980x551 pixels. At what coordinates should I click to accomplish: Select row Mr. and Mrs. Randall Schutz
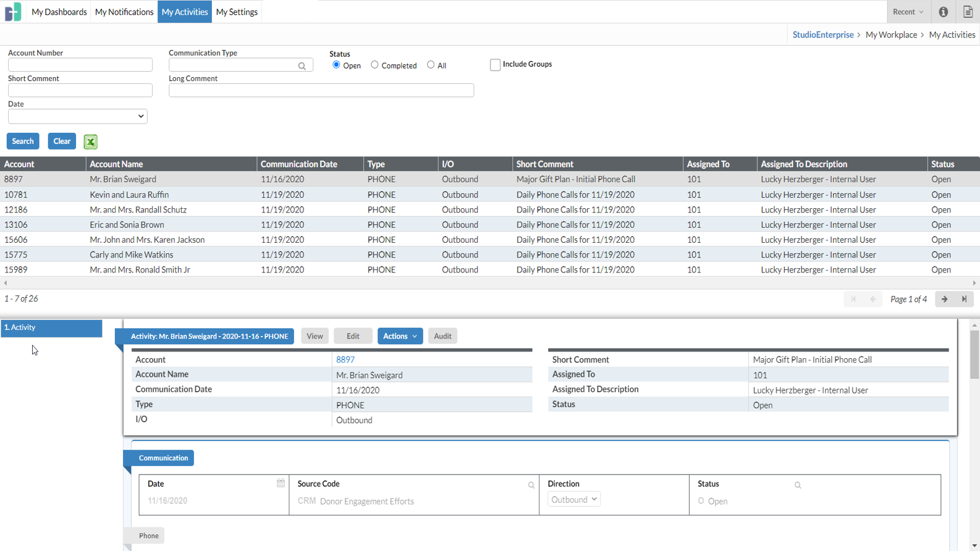pos(490,209)
